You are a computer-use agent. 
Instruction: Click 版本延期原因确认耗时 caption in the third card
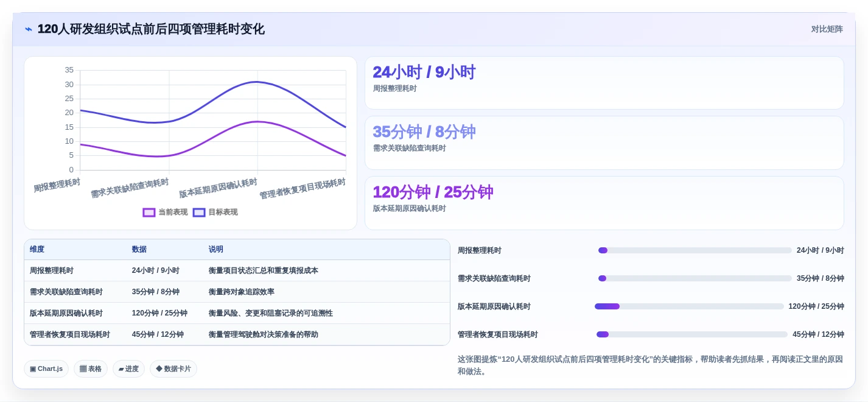(x=410, y=208)
